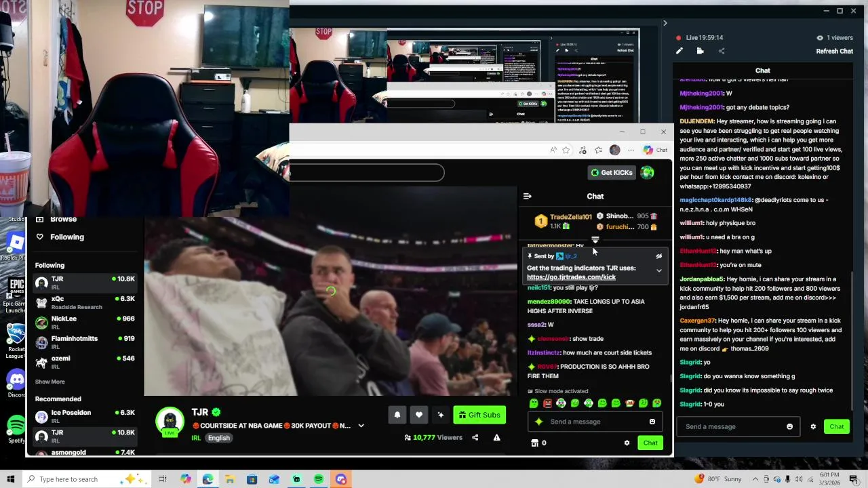Open Discord desktop shortcut

[15, 384]
